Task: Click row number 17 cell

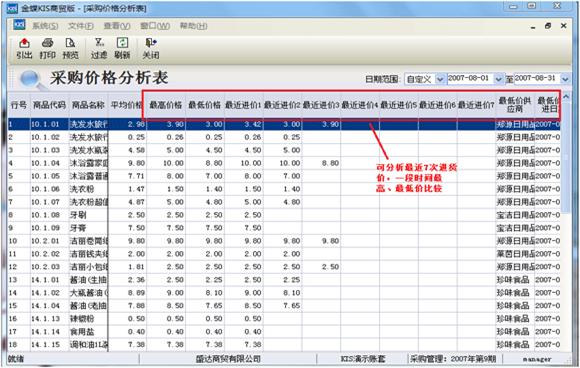Action: click(18, 331)
